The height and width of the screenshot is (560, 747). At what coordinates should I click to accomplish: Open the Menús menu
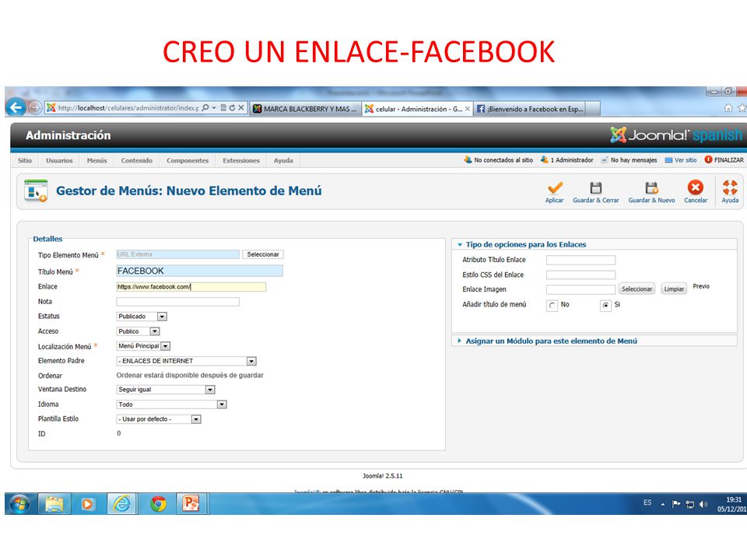coord(96,160)
